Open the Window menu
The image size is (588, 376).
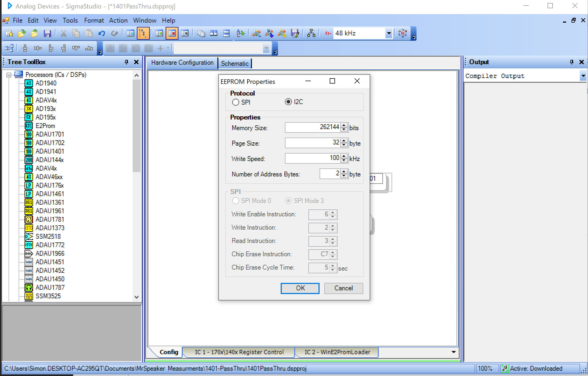click(145, 20)
